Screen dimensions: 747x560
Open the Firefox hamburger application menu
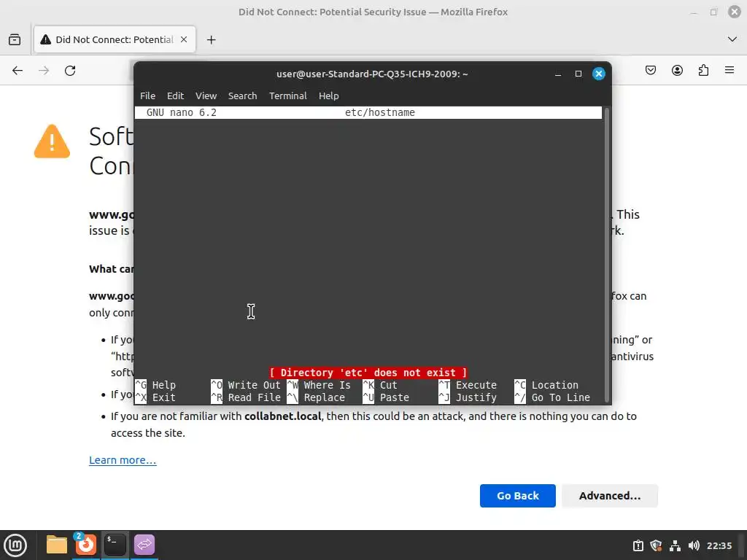(x=729, y=71)
